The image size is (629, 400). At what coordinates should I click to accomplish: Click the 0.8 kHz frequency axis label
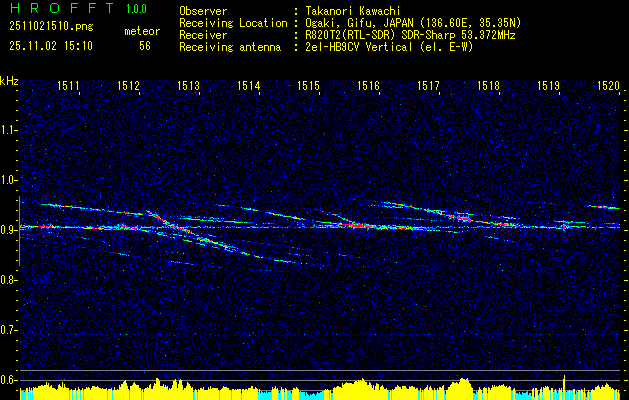click(9, 280)
